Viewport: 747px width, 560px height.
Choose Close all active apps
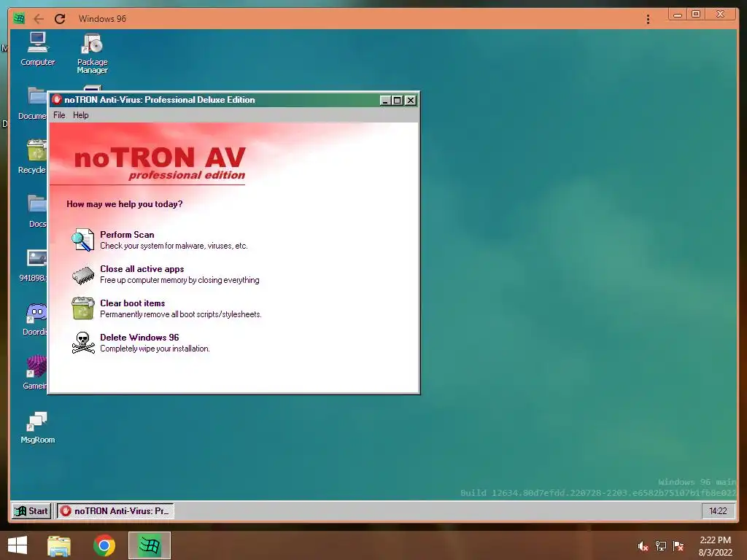[142, 268]
